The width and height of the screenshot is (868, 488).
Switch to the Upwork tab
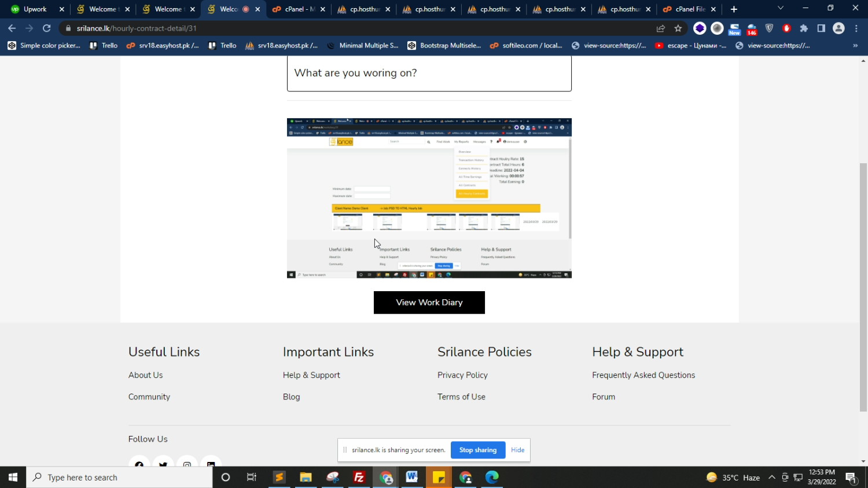point(35,9)
